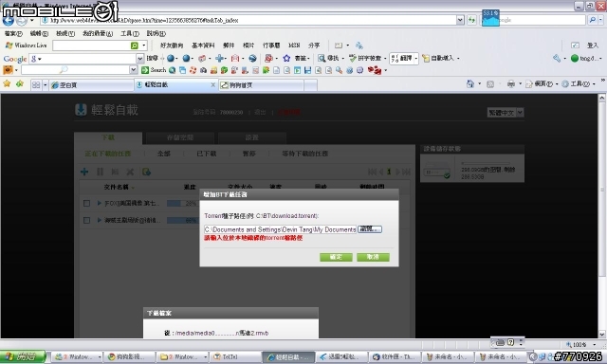Click the green Windows Live search icon
Screen dimensions: 607x364
(x=135, y=45)
